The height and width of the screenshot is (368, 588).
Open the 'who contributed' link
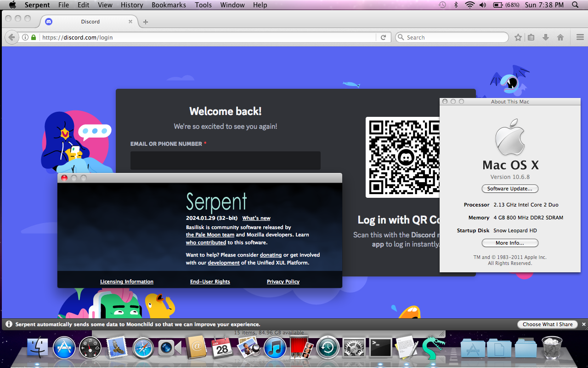[x=206, y=242]
